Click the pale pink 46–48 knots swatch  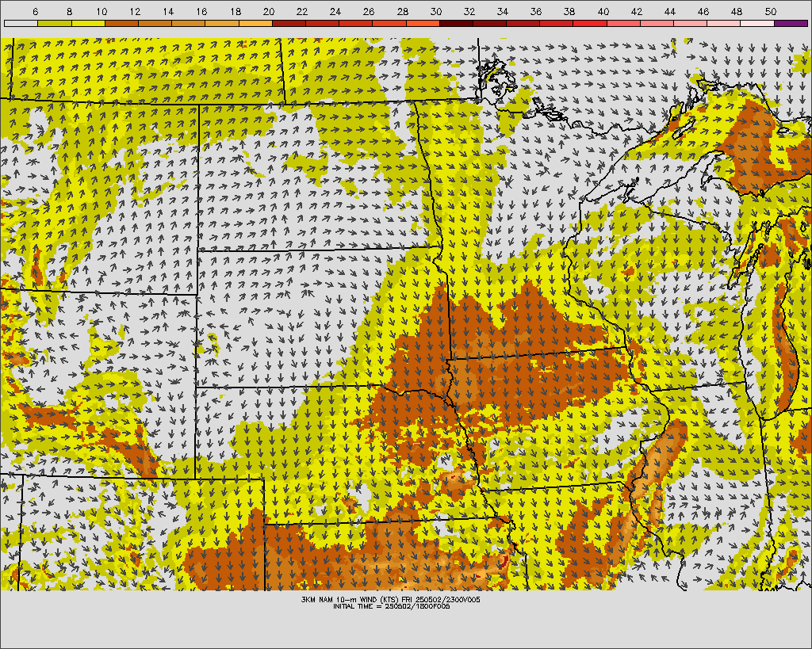pos(723,23)
